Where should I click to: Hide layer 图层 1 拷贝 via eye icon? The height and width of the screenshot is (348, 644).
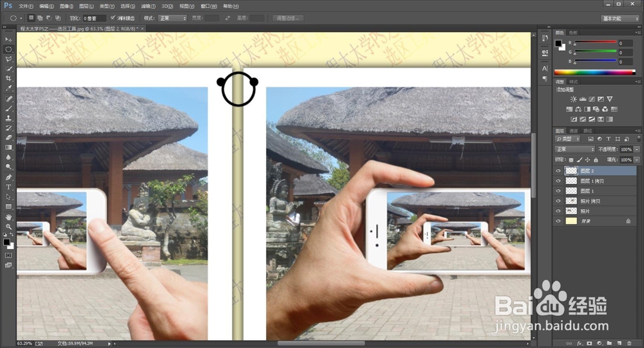[558, 181]
